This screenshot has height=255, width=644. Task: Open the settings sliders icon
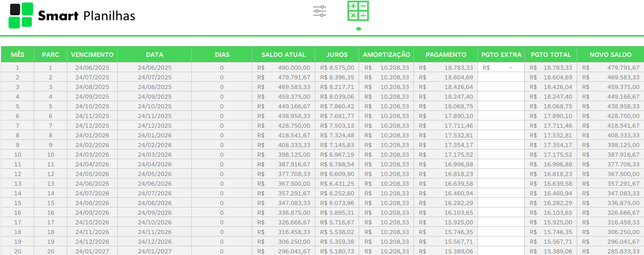pos(320,11)
